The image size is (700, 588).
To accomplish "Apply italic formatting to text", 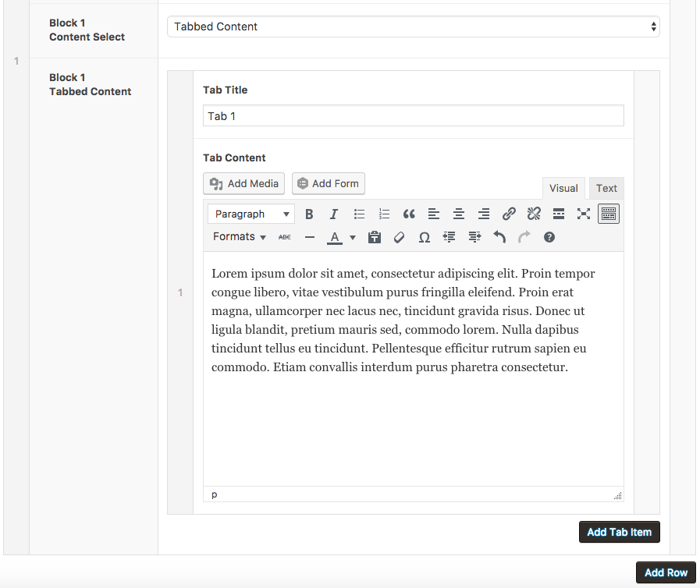I will 333,214.
